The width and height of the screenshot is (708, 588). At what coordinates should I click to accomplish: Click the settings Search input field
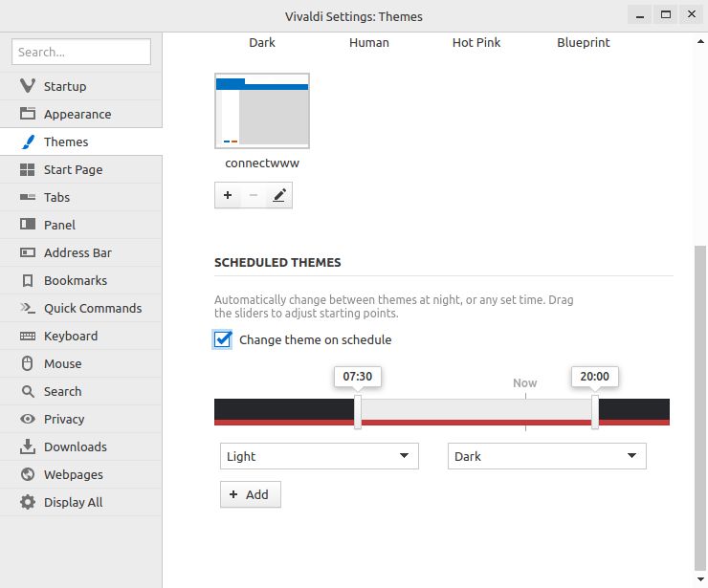82,52
